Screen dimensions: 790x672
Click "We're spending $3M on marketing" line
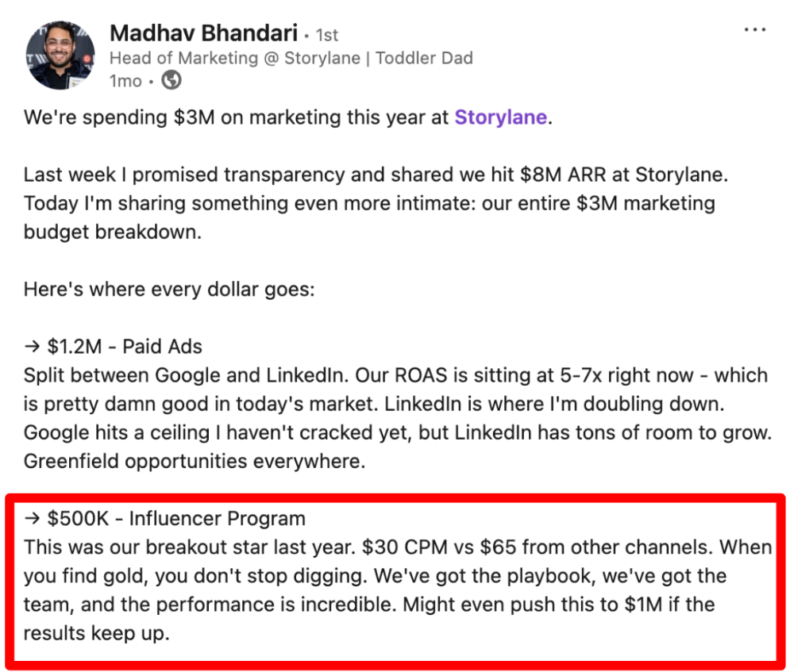pos(237,117)
